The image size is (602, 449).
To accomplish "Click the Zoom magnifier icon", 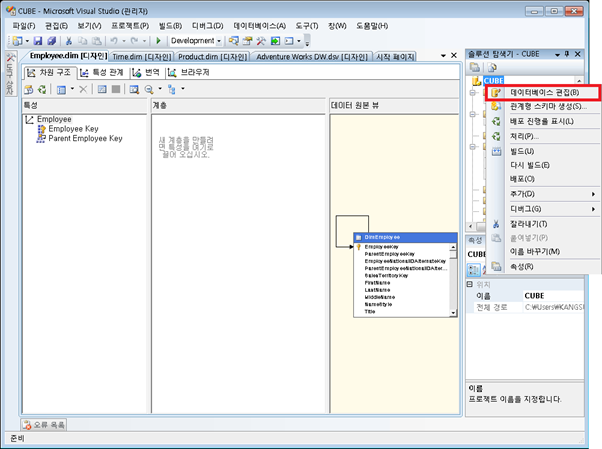I will click(x=149, y=89).
